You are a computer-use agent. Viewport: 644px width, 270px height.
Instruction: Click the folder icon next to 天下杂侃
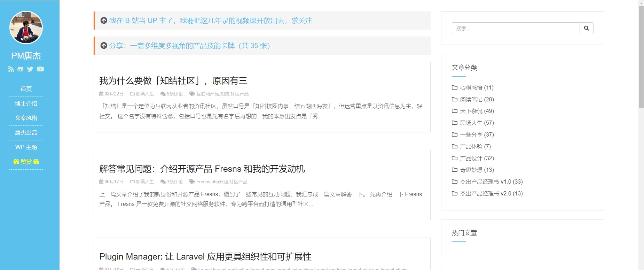click(x=455, y=111)
